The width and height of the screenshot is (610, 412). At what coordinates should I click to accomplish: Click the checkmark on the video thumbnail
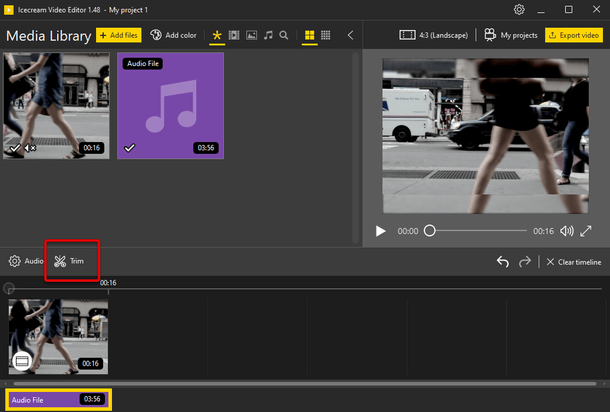point(15,148)
